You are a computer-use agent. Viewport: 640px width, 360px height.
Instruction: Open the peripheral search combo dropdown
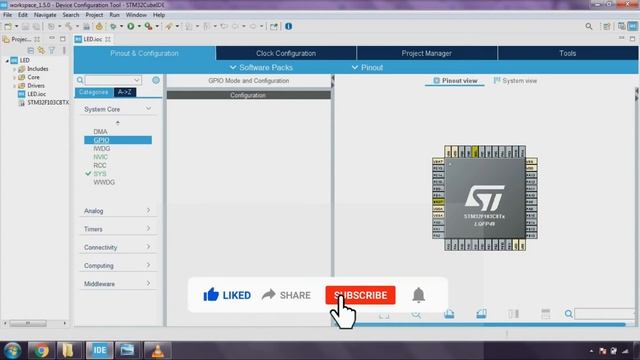(137, 80)
